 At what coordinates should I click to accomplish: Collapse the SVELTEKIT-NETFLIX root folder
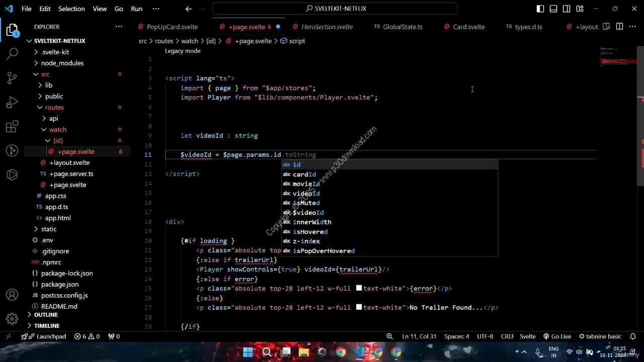click(60, 41)
